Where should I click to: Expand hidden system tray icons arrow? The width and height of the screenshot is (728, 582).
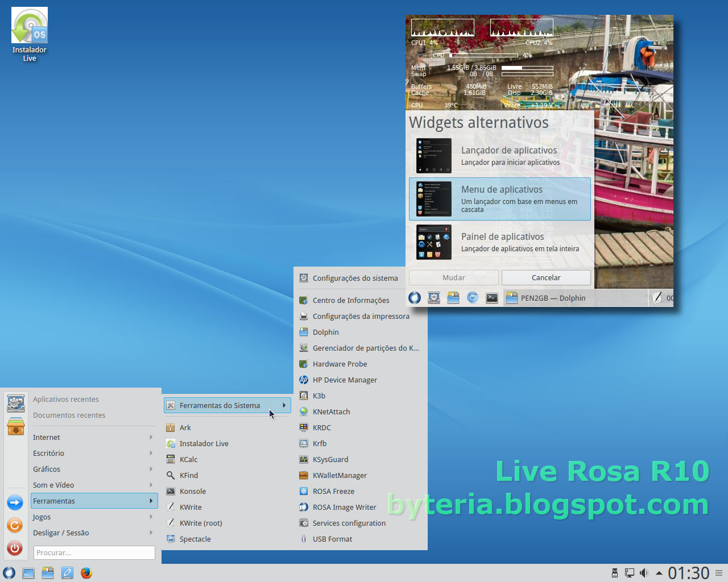tap(659, 573)
